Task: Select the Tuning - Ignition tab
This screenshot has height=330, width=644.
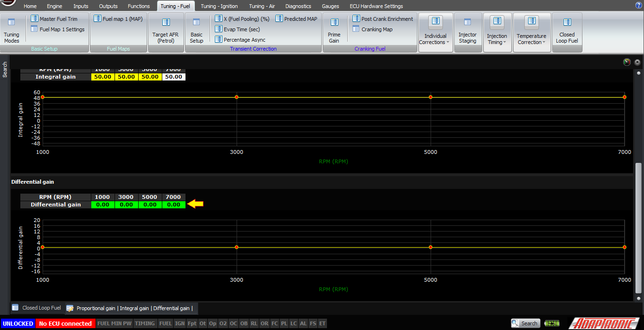Action: tap(219, 6)
